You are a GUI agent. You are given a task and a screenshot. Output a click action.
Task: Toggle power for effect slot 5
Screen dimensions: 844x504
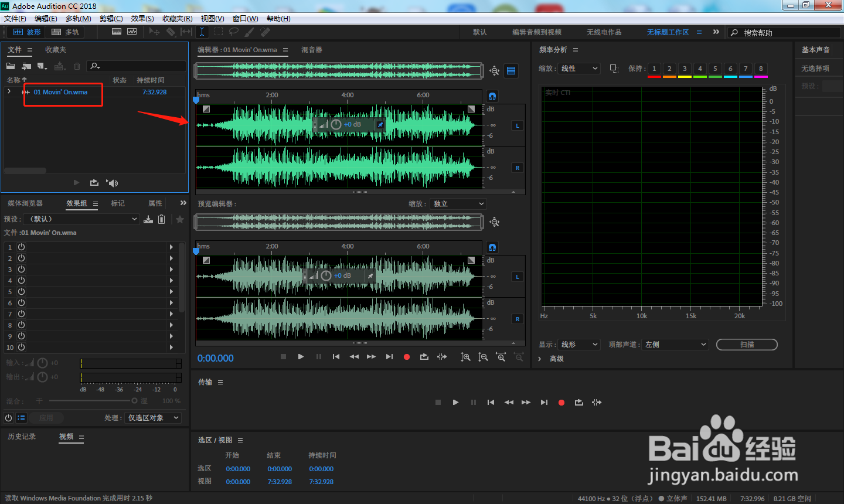(x=21, y=292)
